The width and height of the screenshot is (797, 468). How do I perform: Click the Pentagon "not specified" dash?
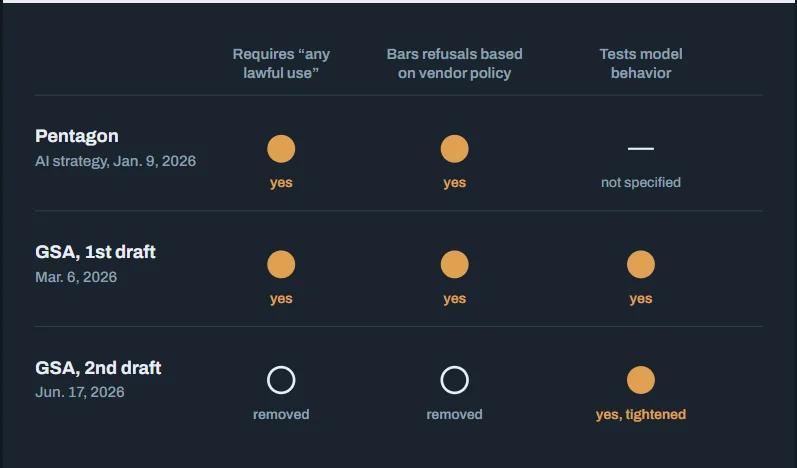(641, 148)
